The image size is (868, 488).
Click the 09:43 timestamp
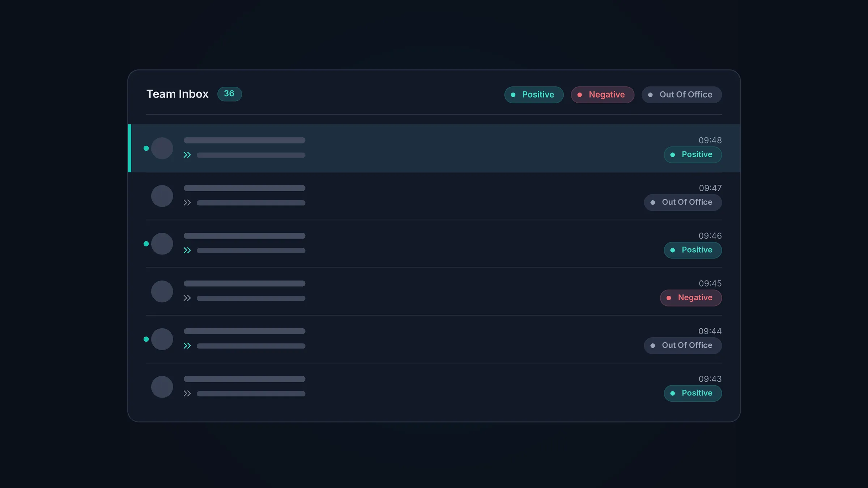click(710, 379)
